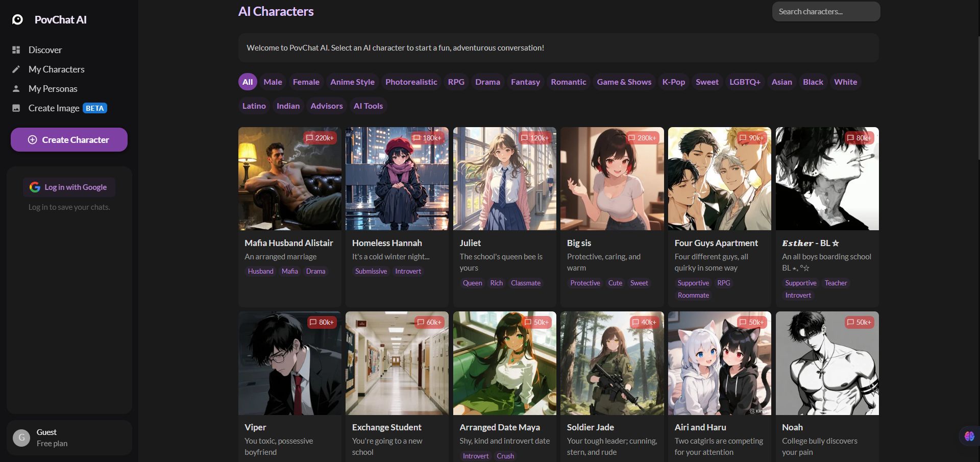980x462 pixels.
Task: Click the brain icon at bottom right
Action: [x=969, y=436]
